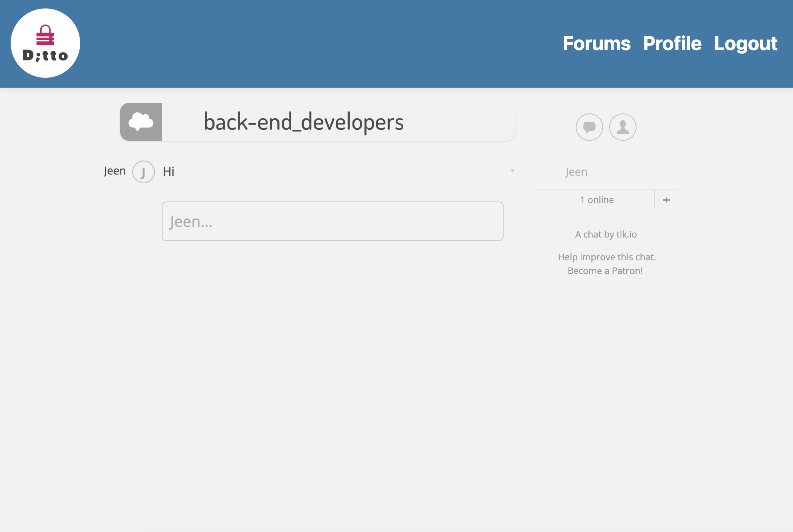Click the J avatar circle
This screenshot has height=532, width=793.
pyautogui.click(x=143, y=172)
